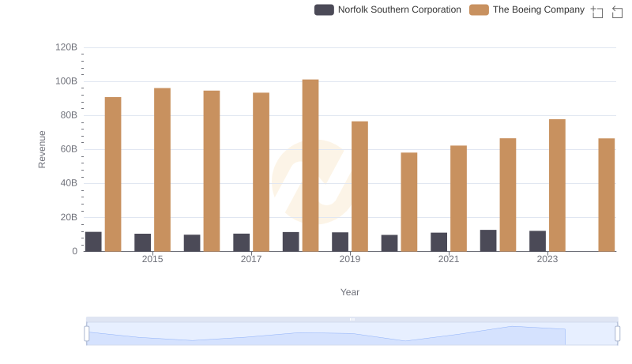The width and height of the screenshot is (632, 364).
Task: Click the Boeing bar for 2021
Action: 458,198
